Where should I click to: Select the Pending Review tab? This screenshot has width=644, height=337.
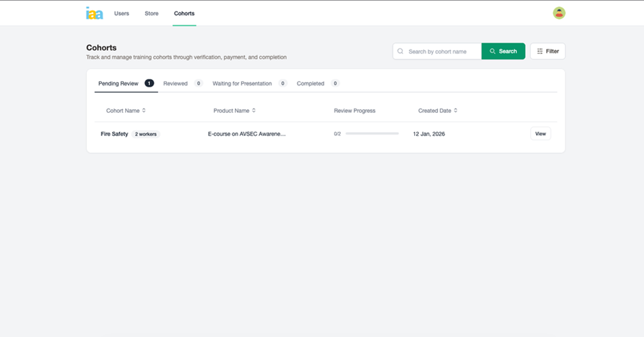[118, 83]
